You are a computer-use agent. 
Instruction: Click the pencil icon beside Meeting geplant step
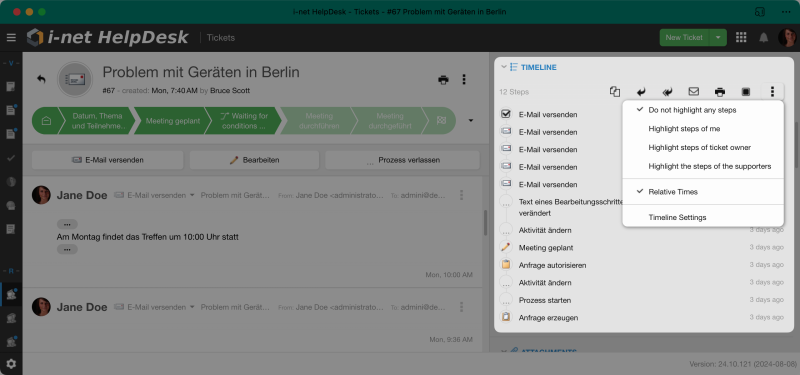[x=506, y=247]
